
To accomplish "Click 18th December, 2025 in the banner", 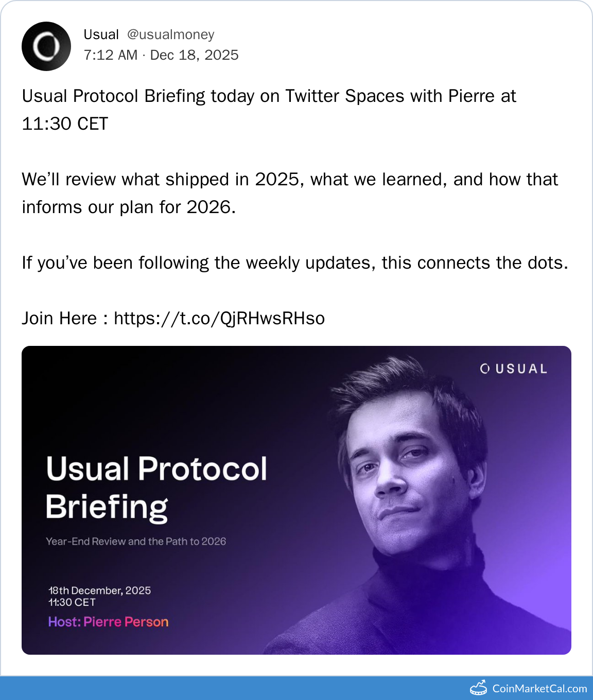I will click(x=99, y=590).
